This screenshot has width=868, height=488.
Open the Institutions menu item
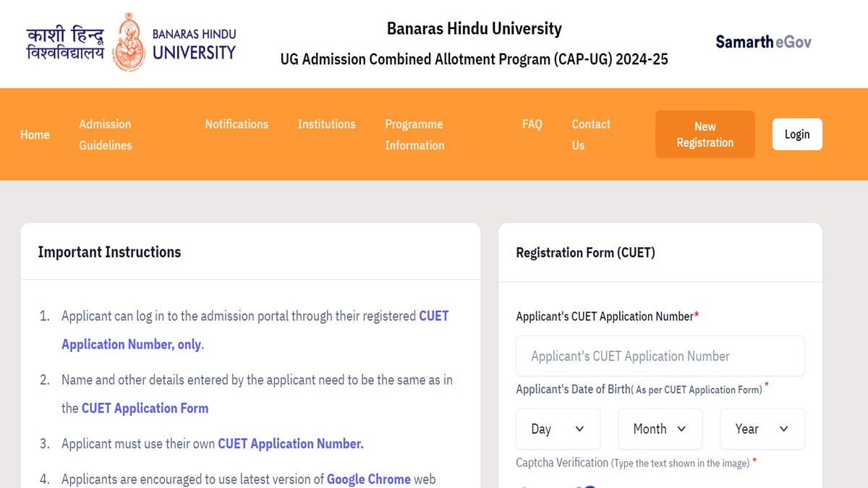point(327,124)
